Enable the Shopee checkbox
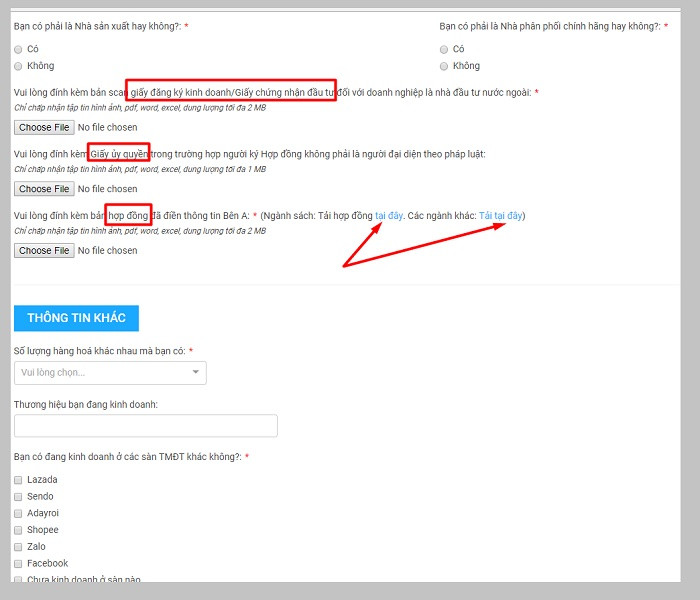 pos(19,530)
